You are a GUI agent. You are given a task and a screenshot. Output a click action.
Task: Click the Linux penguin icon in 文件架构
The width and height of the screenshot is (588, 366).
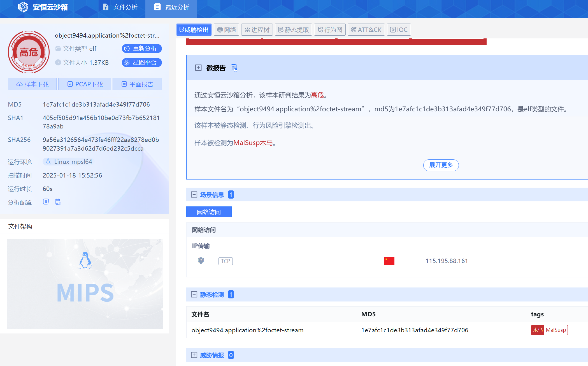(x=85, y=261)
